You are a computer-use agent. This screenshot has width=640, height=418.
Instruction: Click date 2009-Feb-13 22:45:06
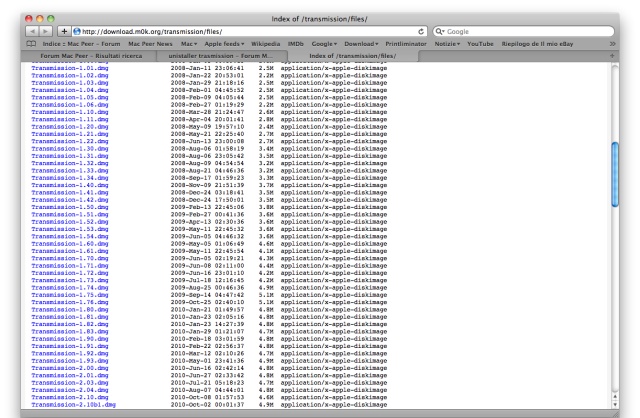coord(207,207)
